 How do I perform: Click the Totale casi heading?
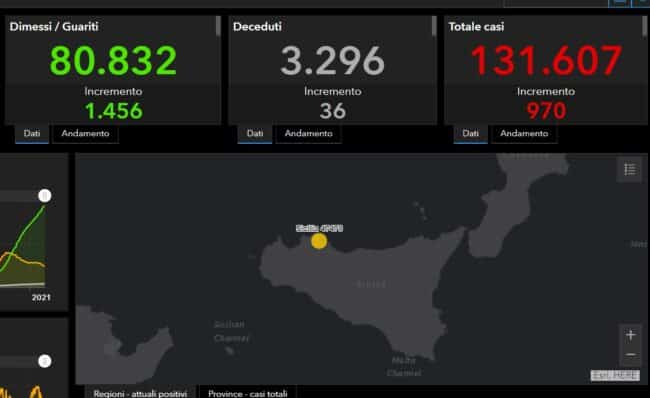click(476, 27)
